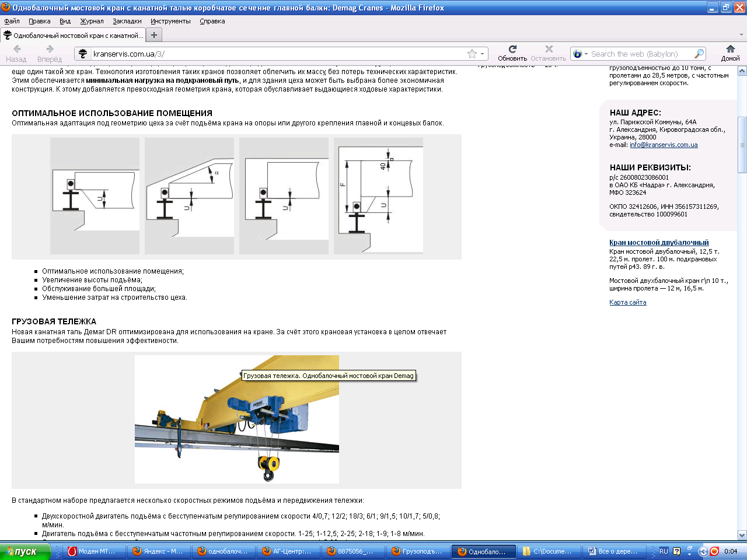This screenshot has height=560, width=747.
Task: Click the search magnifier icon
Action: tap(699, 54)
